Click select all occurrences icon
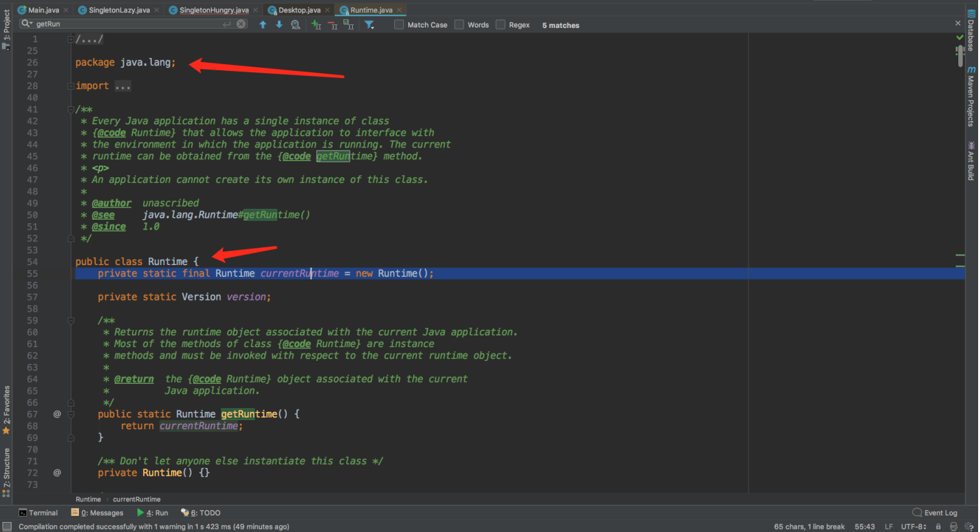Viewport: 980px width, 532px height. click(348, 25)
